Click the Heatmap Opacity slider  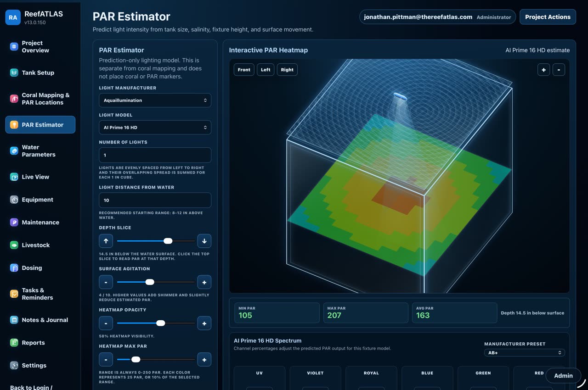coord(155,323)
